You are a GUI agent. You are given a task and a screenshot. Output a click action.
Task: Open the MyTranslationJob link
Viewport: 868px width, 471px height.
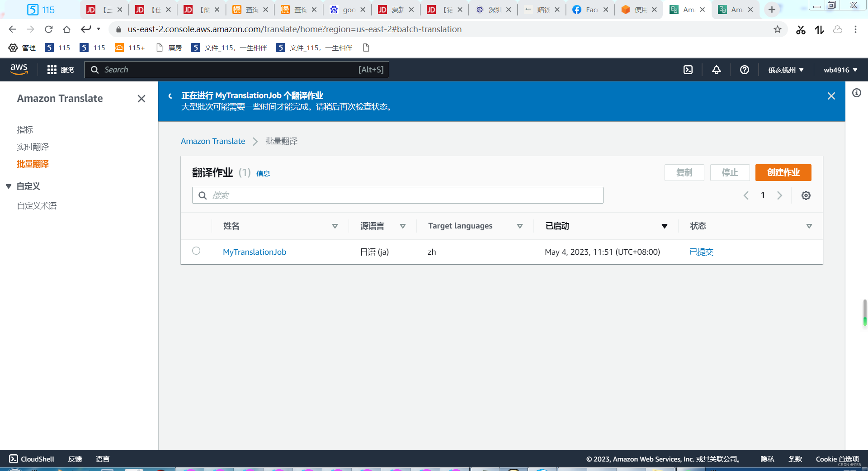(x=255, y=252)
